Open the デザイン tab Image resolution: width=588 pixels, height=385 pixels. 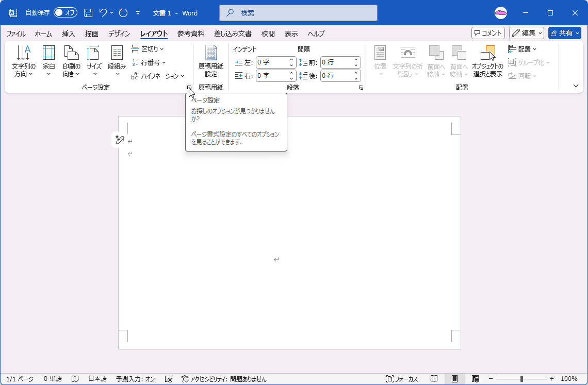119,34
